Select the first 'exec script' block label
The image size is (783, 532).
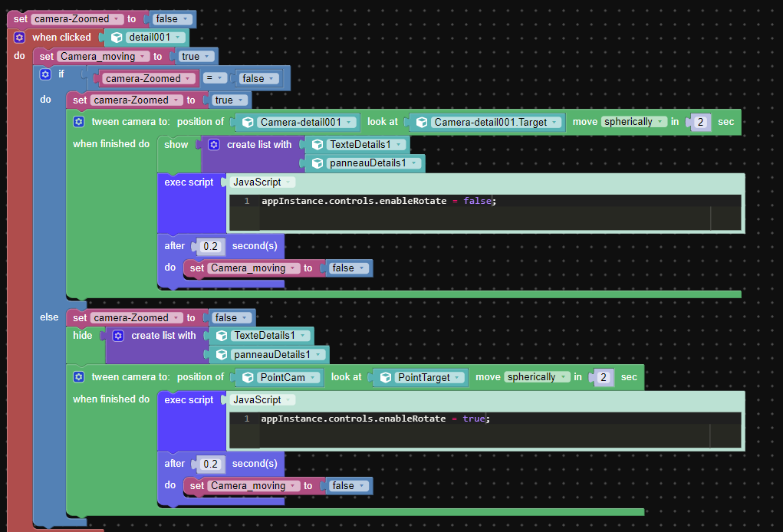click(189, 182)
